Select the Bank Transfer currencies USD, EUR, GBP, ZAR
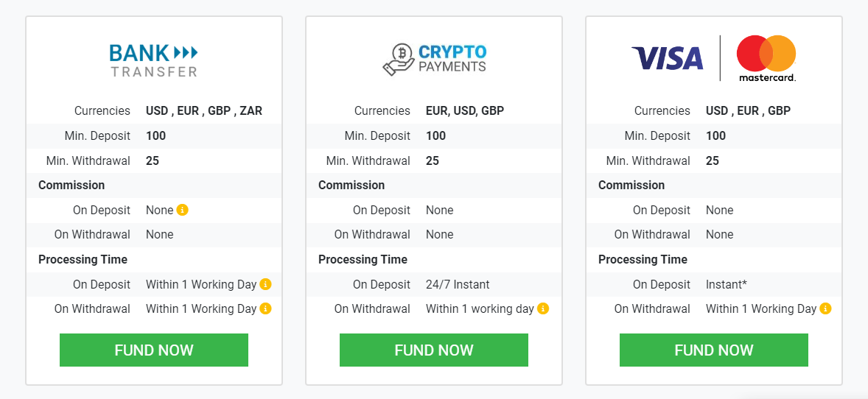868x399 pixels. pos(204,110)
